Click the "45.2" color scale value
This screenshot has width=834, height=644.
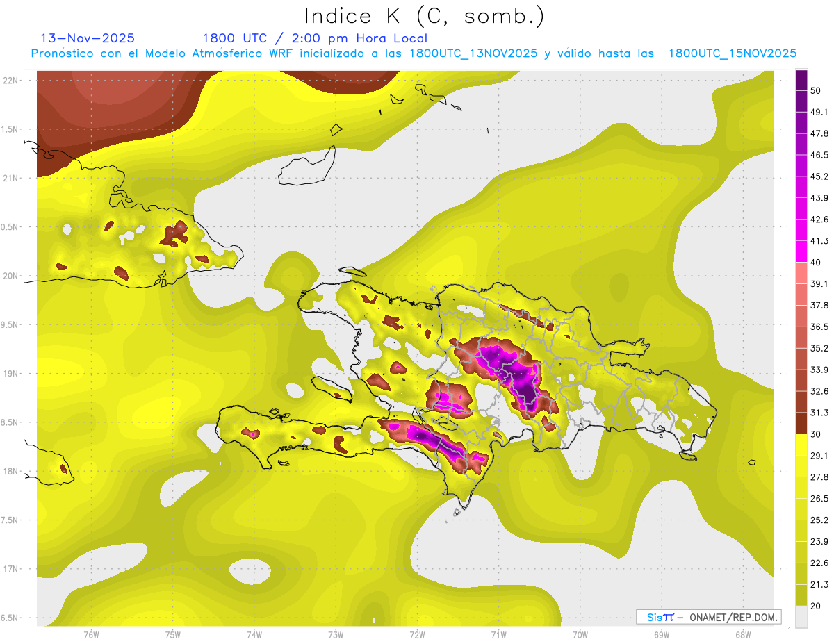pyautogui.click(x=819, y=176)
